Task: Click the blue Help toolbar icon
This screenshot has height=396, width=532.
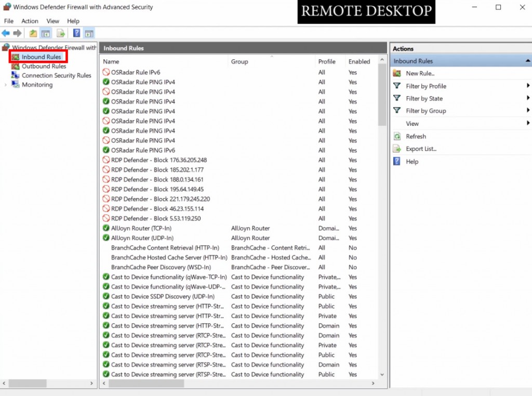Action: coord(77,33)
